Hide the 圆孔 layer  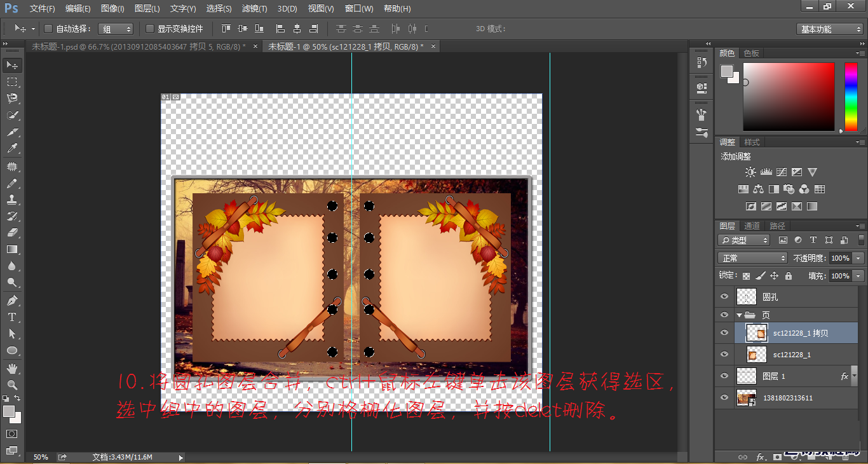point(724,296)
